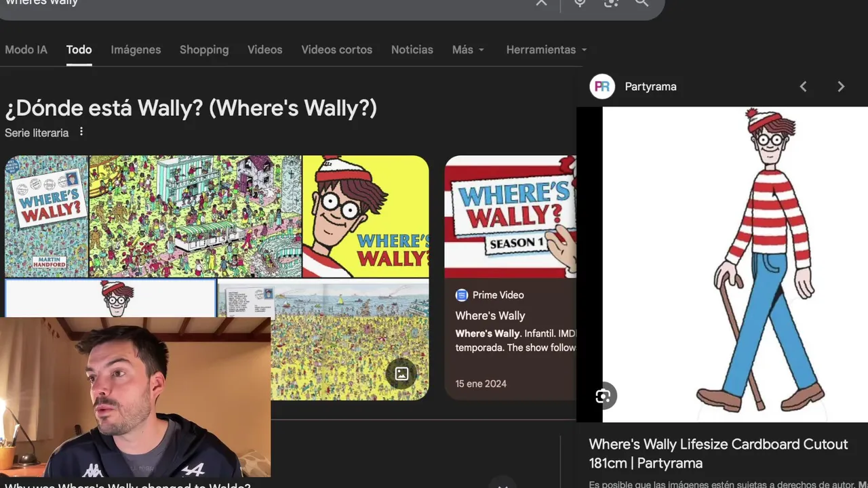
Task: Start voice search with the microphone icon
Action: tap(580, 3)
